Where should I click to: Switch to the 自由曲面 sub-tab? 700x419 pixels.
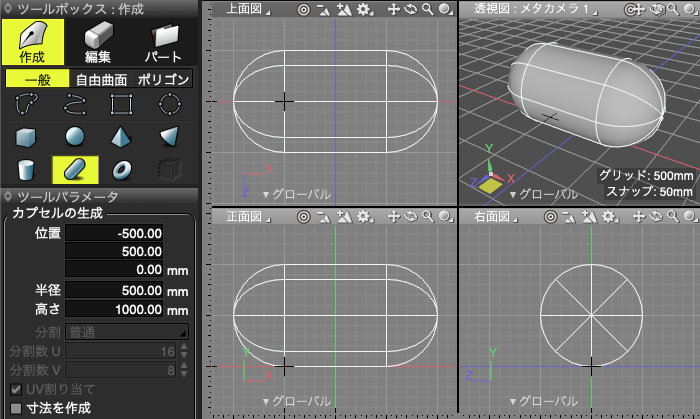[101, 79]
